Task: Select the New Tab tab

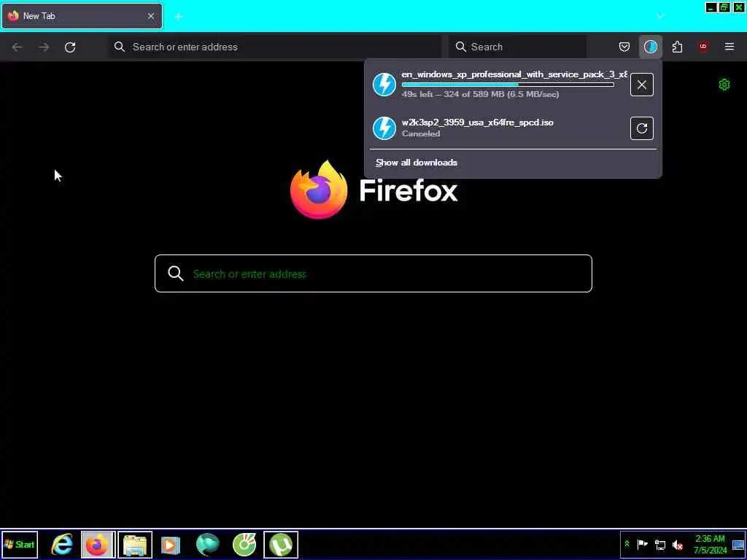Action: (x=82, y=16)
